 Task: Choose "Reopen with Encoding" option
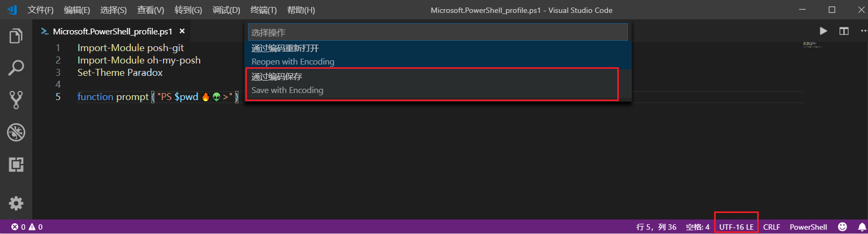click(438, 55)
